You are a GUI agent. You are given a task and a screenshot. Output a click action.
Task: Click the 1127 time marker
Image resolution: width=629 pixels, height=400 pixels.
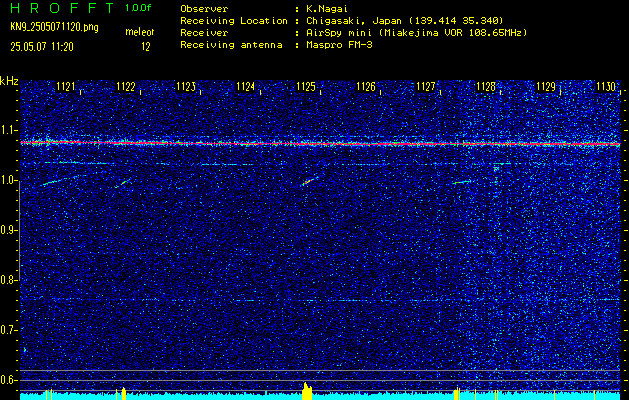426,86
